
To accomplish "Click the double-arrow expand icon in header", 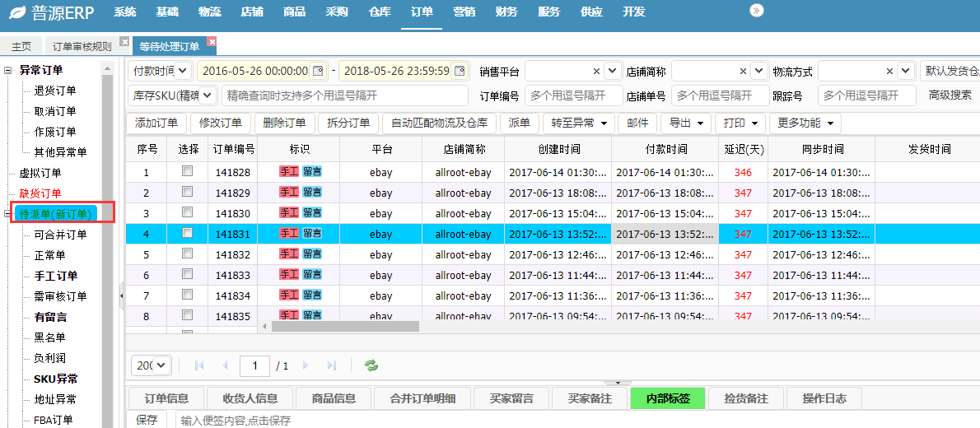I will pyautogui.click(x=757, y=10).
